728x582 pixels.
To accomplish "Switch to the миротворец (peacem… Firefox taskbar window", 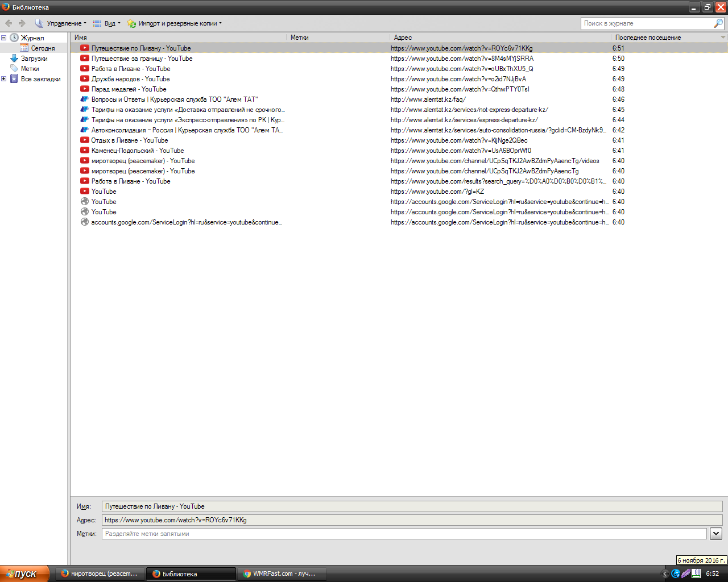I will [100, 573].
